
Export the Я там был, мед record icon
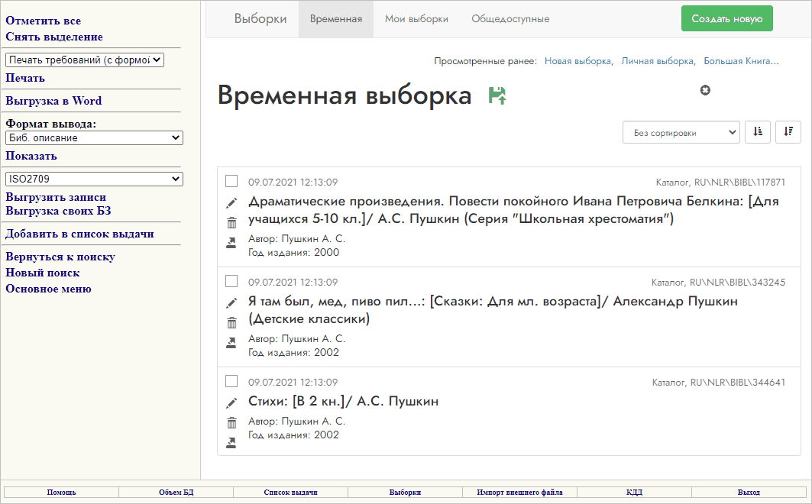click(x=231, y=343)
